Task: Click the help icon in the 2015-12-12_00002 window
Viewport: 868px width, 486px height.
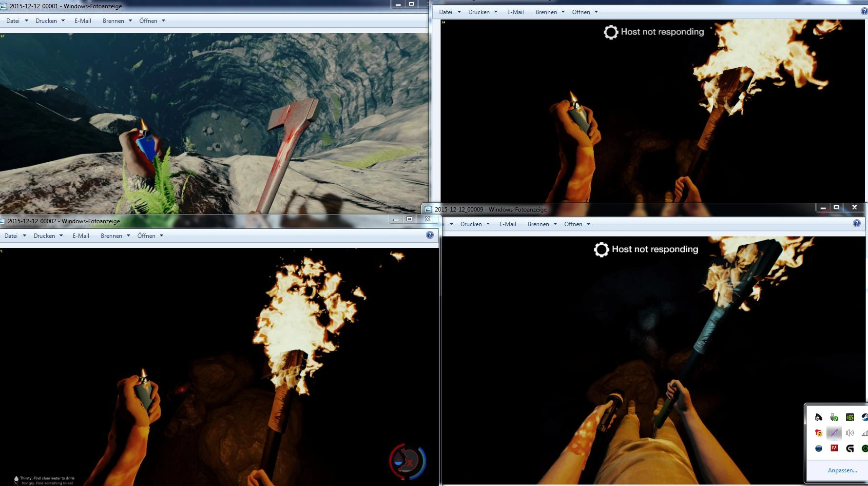Action: click(430, 235)
